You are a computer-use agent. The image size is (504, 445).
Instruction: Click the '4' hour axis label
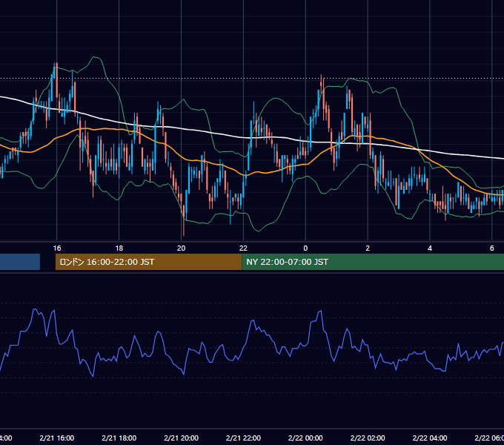click(x=430, y=248)
